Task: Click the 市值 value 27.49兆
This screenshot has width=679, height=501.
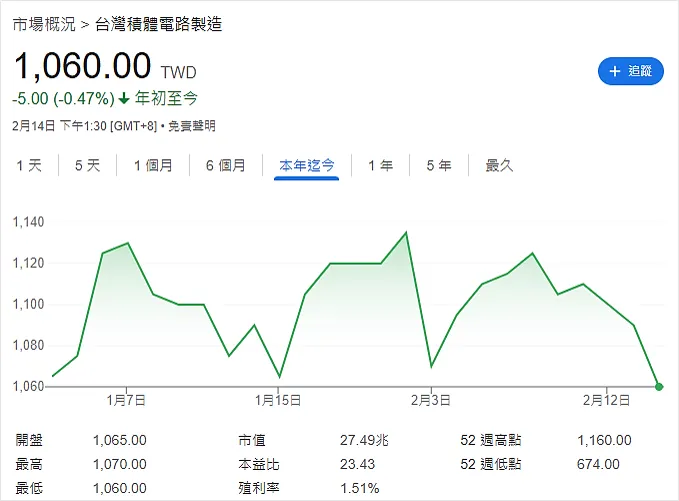Action: 364,440
